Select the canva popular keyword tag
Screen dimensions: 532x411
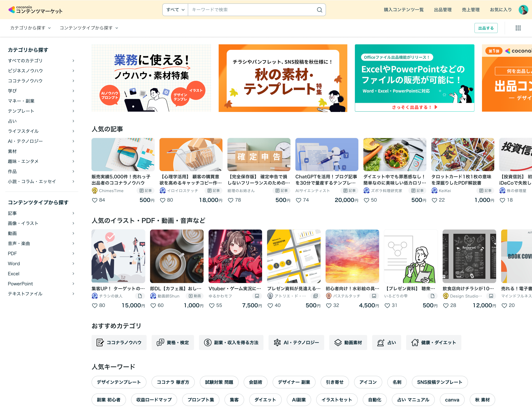point(452,400)
